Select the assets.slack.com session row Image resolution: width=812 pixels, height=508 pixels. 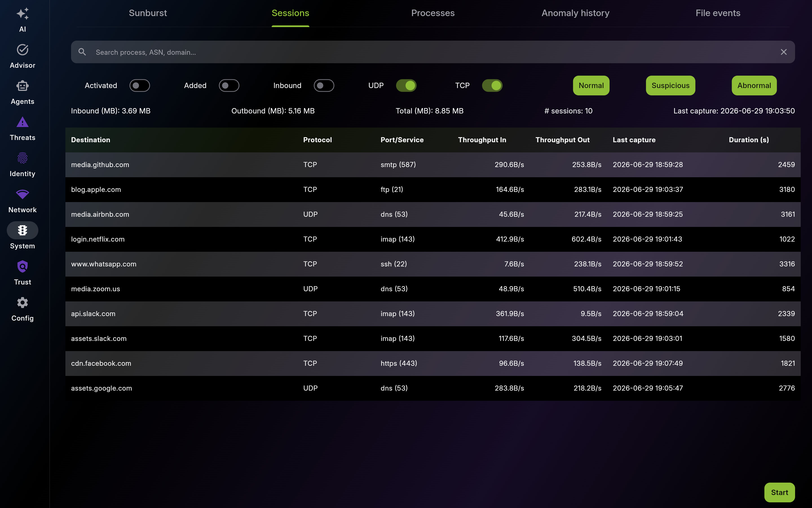point(433,339)
